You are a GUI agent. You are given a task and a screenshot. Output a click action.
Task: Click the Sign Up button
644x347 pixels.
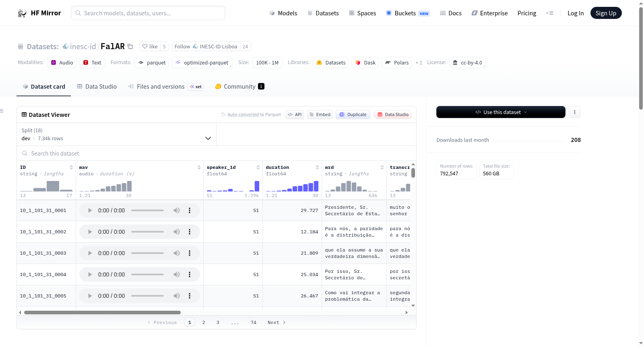pos(606,13)
